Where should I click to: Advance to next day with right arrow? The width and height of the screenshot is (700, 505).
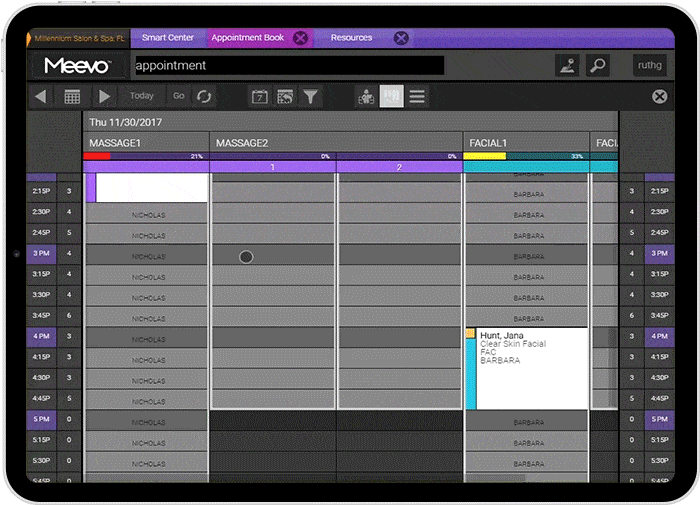click(x=104, y=96)
